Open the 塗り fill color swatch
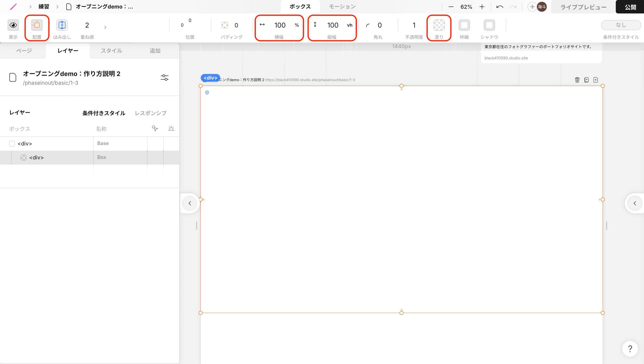 (439, 25)
